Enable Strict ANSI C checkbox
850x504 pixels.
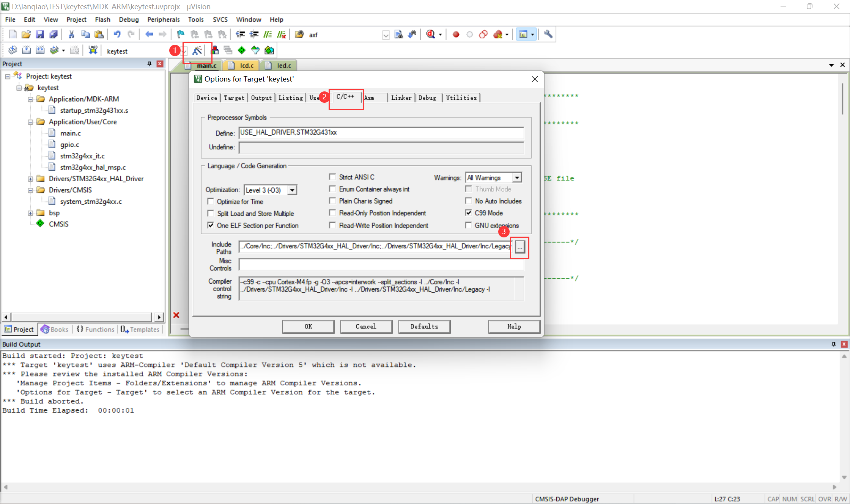pyautogui.click(x=332, y=177)
